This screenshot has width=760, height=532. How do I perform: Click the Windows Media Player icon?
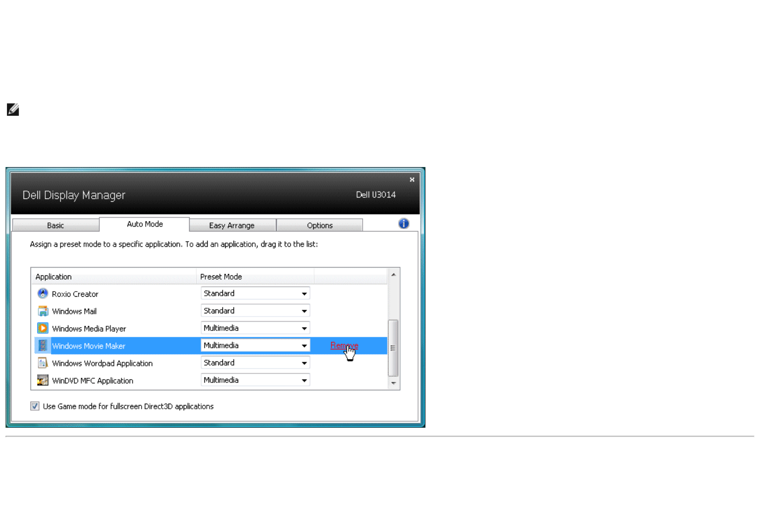tap(42, 328)
